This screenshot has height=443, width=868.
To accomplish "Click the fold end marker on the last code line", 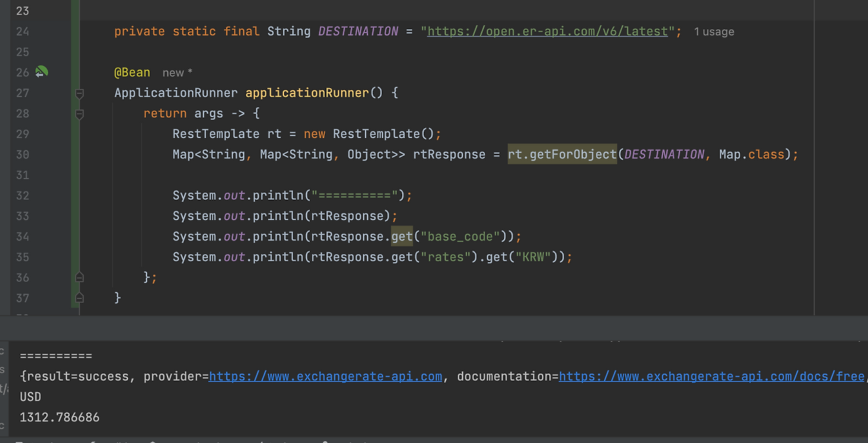I will click(79, 297).
